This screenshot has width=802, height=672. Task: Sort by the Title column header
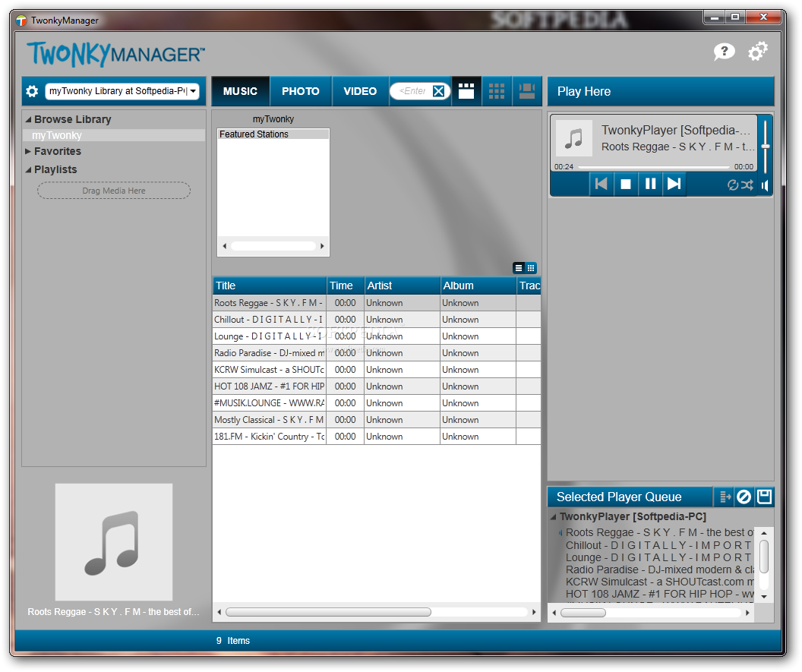tap(269, 286)
